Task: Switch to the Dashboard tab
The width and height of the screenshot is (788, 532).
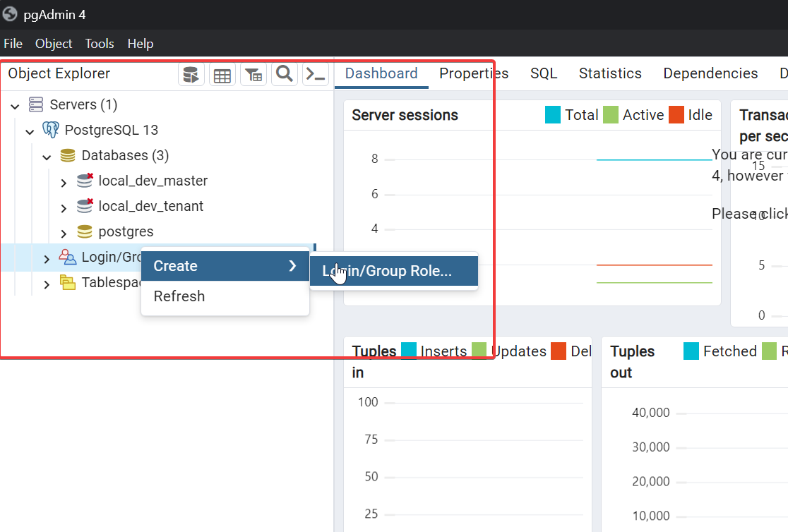Action: [x=381, y=73]
